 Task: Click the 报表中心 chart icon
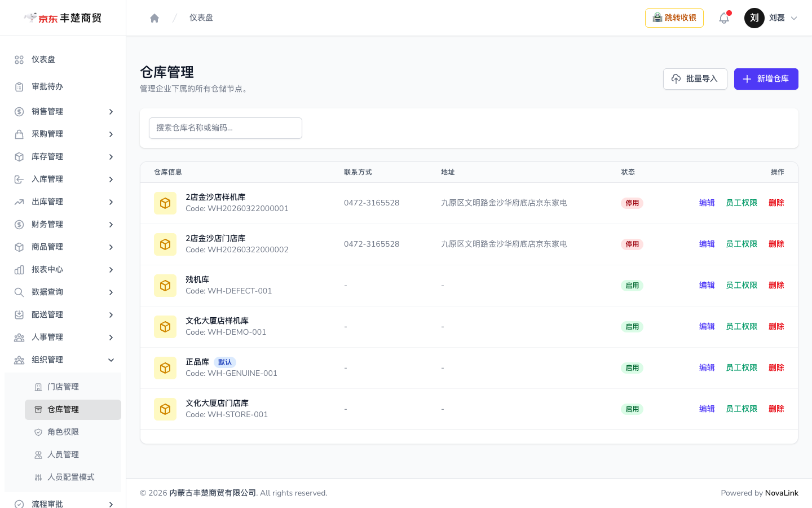point(19,270)
